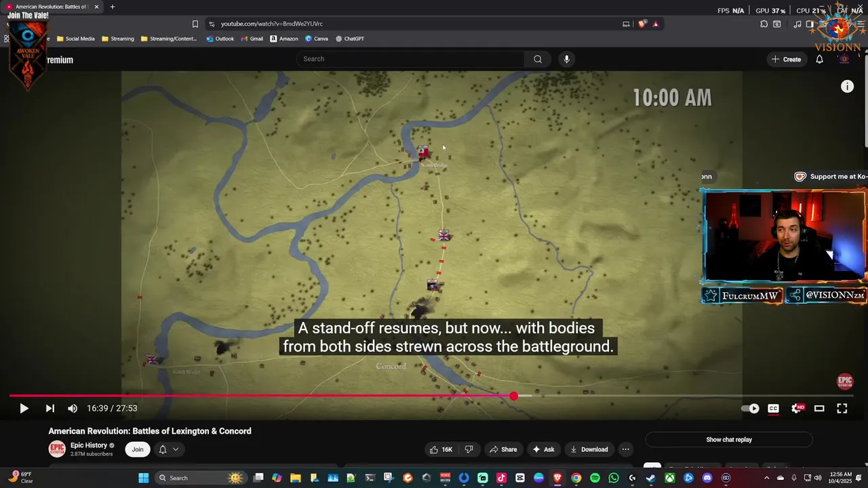Switch to theater mode
The width and height of the screenshot is (868, 488).
pos(819,408)
